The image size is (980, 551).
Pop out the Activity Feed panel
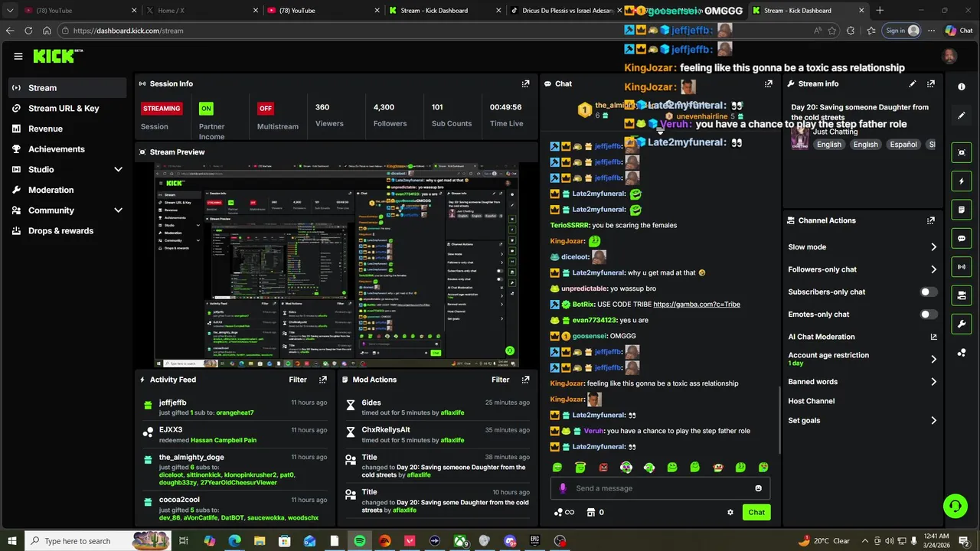323,380
